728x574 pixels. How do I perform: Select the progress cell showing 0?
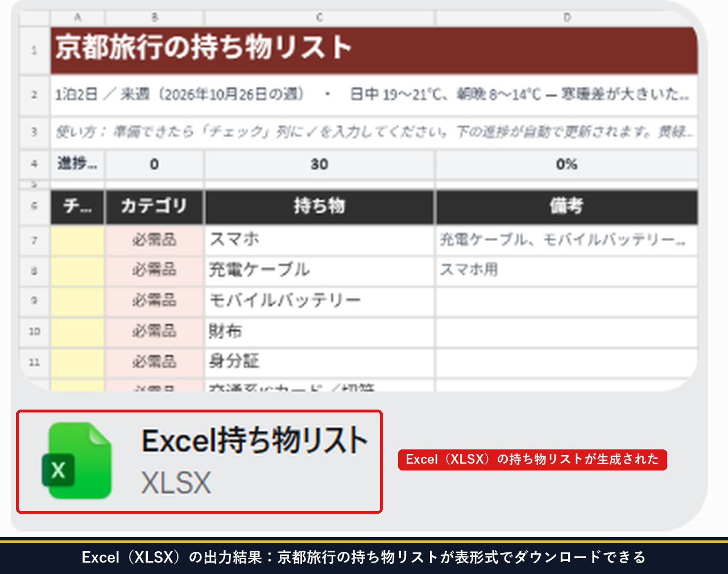pos(155,164)
